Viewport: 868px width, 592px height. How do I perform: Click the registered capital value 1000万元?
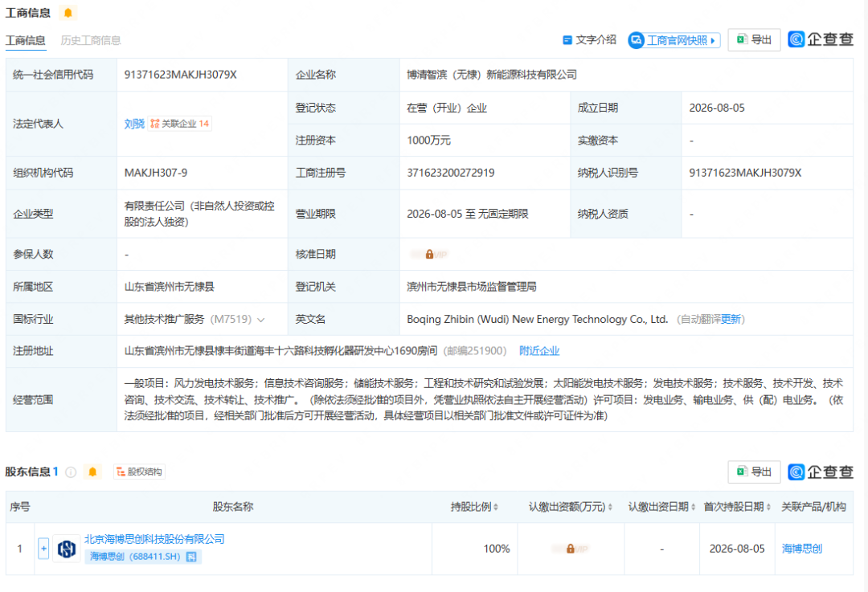click(x=428, y=141)
